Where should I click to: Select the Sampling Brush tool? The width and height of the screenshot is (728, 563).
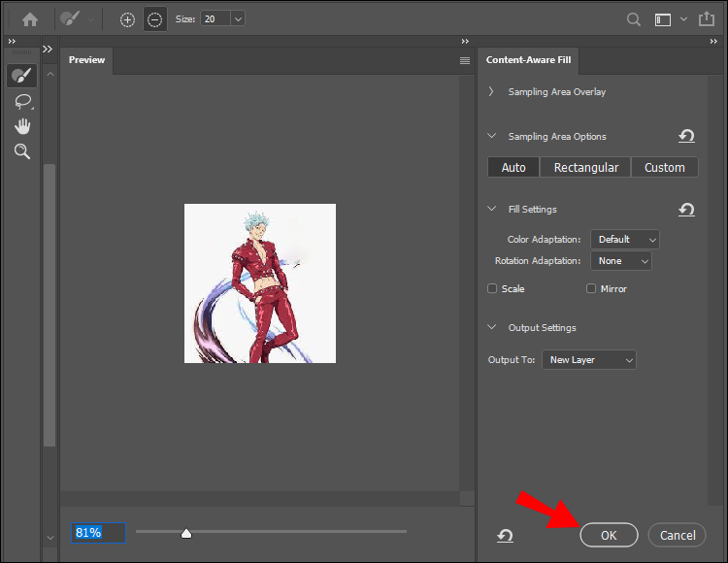click(x=21, y=77)
